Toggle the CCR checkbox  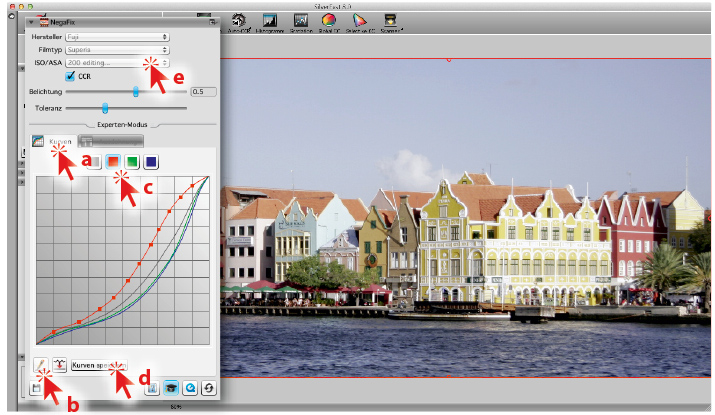(71, 75)
